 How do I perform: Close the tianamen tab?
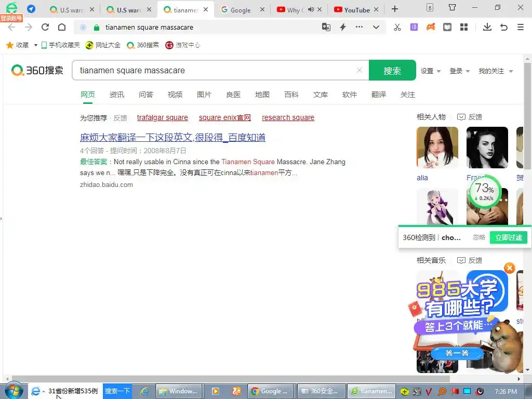pos(206,9)
